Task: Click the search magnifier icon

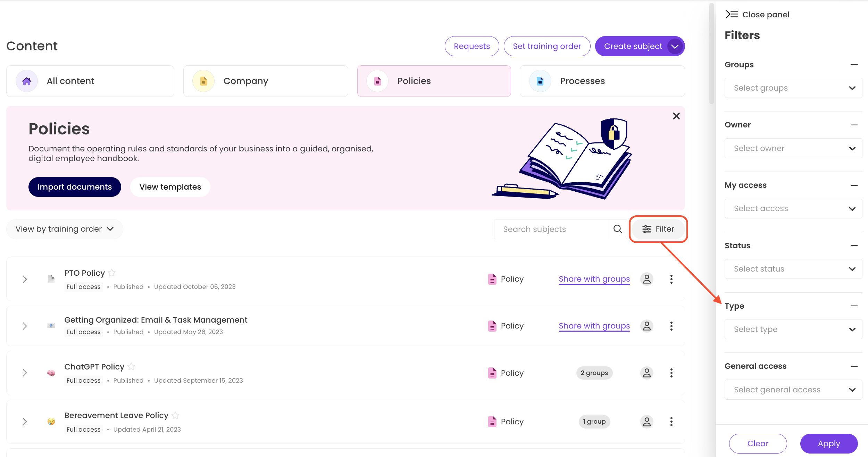Action: click(618, 229)
